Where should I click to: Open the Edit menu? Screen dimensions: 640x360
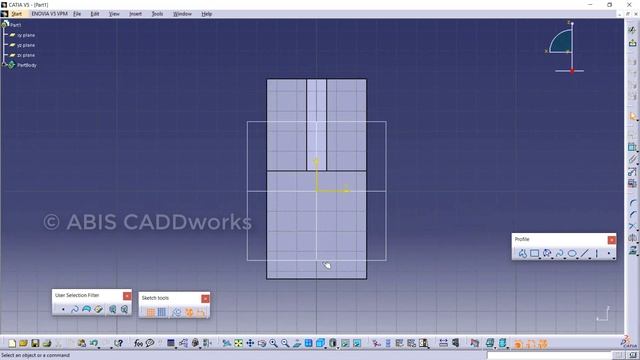(95, 14)
